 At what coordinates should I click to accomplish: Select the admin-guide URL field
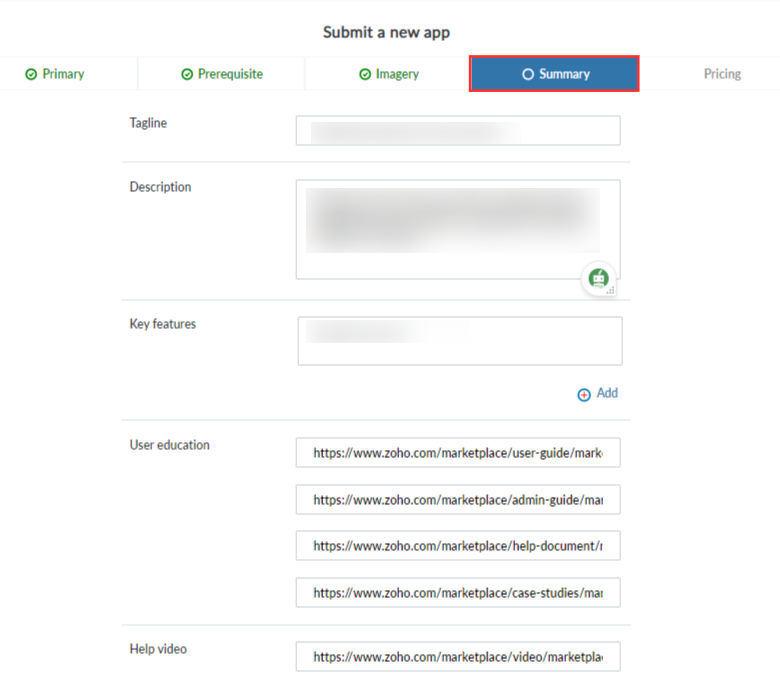coord(457,499)
